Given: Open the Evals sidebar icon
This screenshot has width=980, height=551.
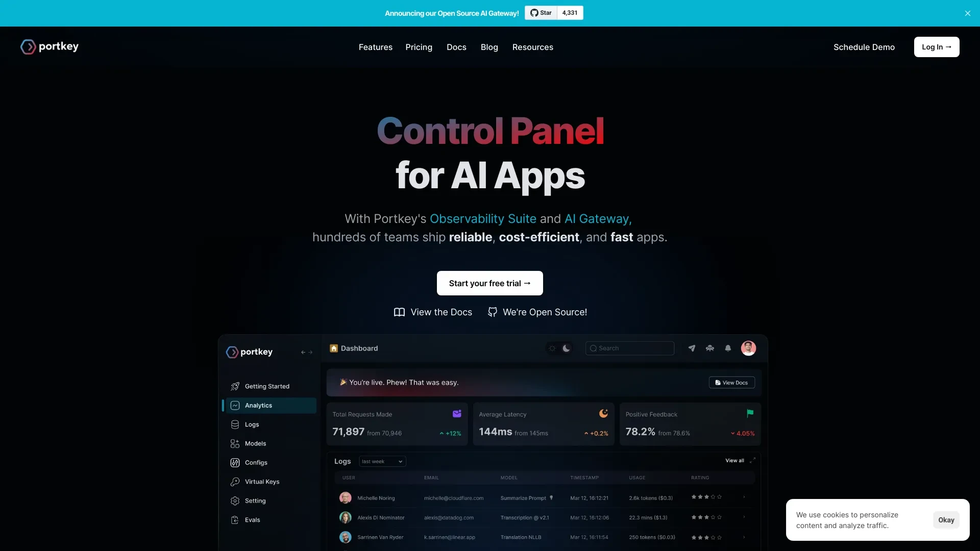Looking at the screenshot, I should [234, 519].
